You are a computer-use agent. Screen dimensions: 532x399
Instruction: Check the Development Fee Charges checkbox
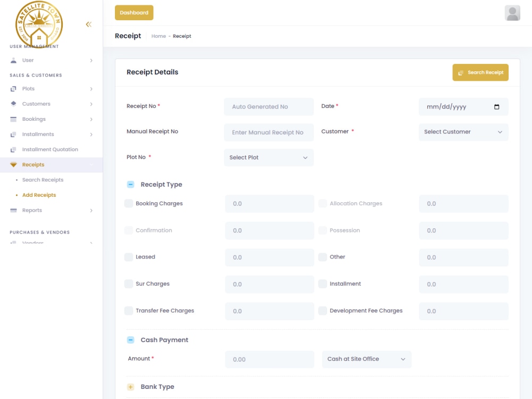point(323,311)
